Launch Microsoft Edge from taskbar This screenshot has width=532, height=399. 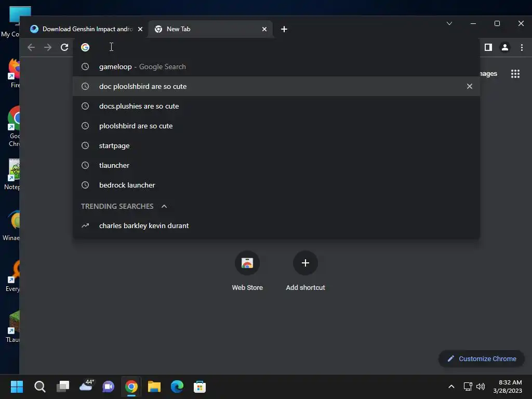point(177,387)
